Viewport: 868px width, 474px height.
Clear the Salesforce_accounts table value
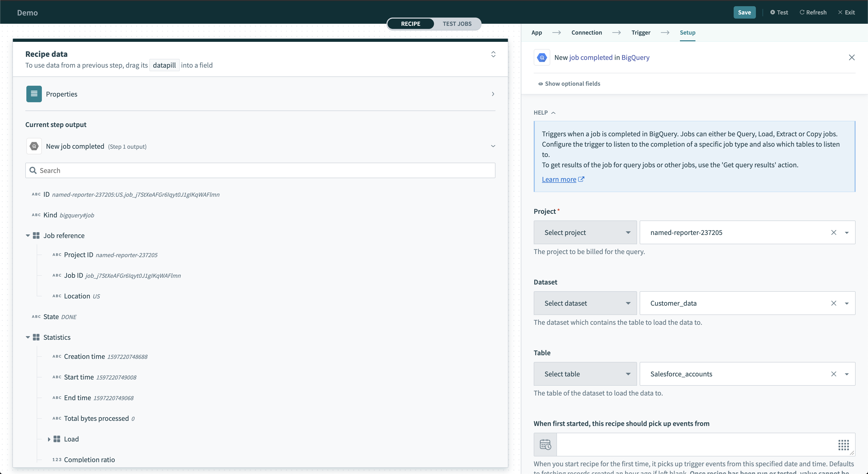coord(834,374)
